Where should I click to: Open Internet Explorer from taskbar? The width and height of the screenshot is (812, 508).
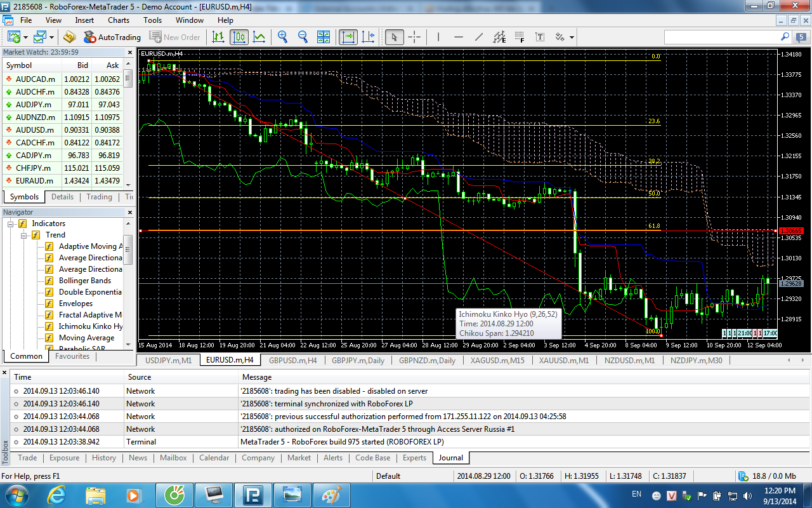click(57, 495)
